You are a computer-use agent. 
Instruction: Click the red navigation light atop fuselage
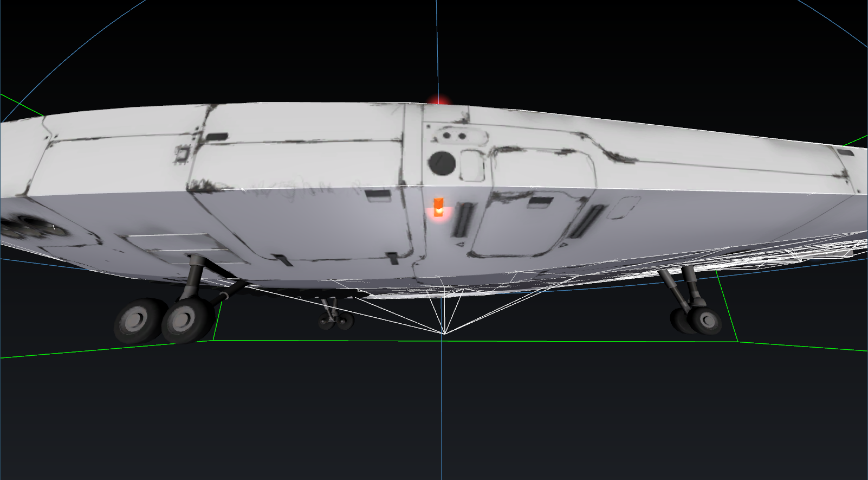[x=439, y=100]
